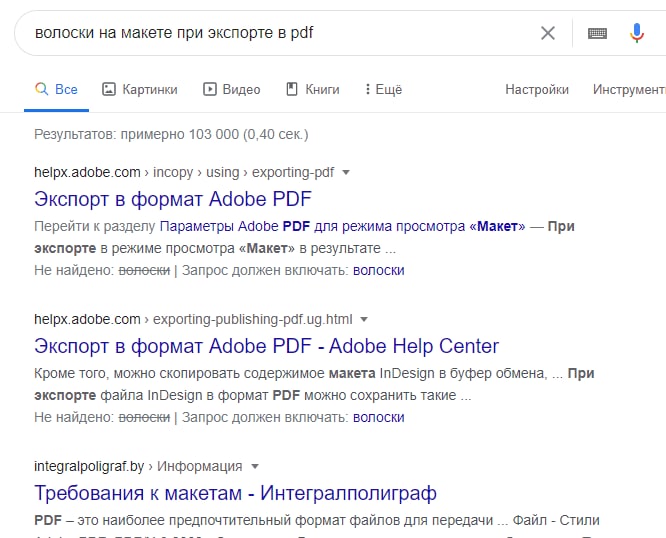Switch to the Видео tab
Viewport: 666px width, 538px height.
pyautogui.click(x=231, y=89)
